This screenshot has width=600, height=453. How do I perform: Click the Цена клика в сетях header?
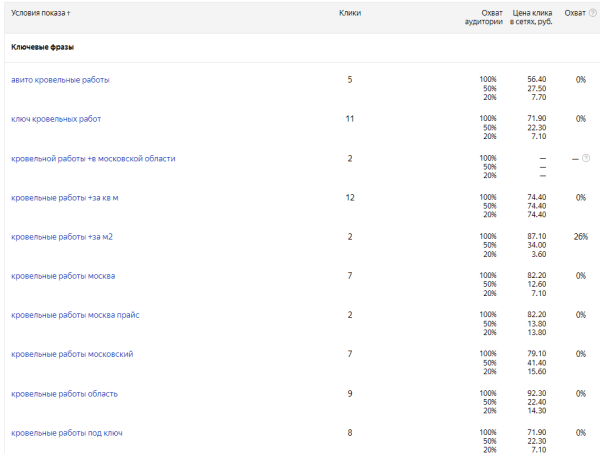tap(531, 17)
